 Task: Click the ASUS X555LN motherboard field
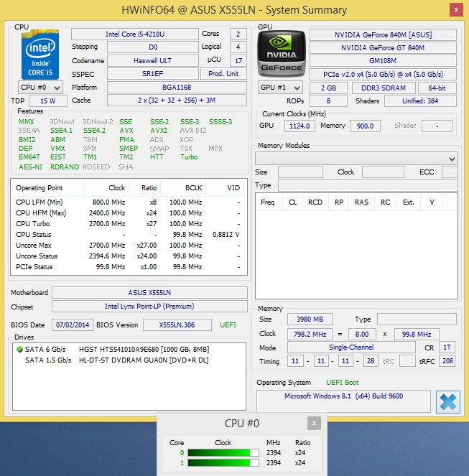pyautogui.click(x=149, y=293)
